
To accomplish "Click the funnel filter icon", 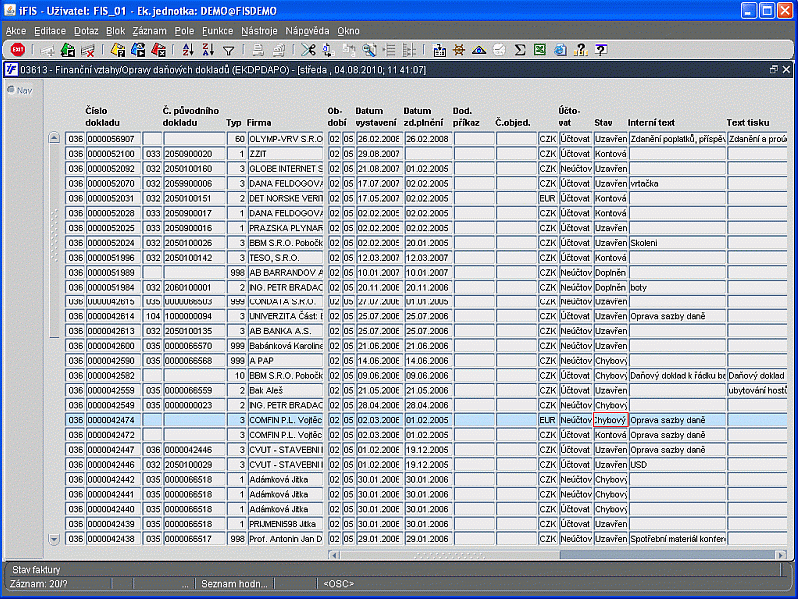I will click(228, 50).
